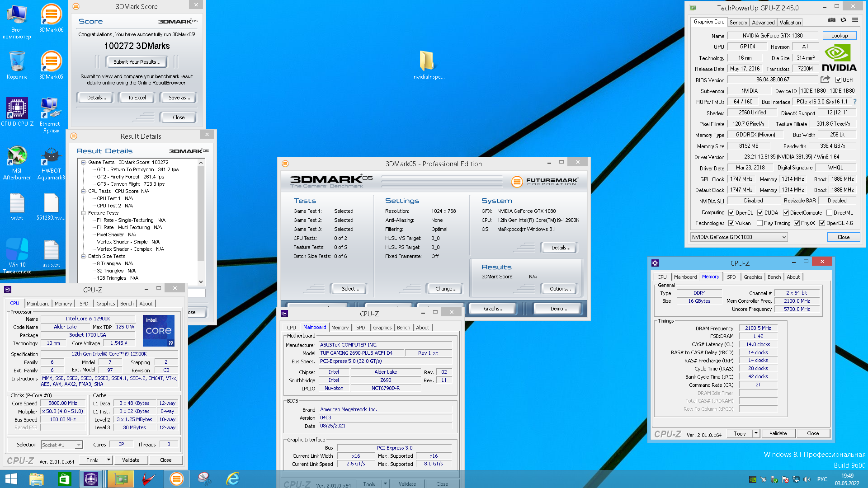Click the GPU-Z refresh icon

pos(843,20)
